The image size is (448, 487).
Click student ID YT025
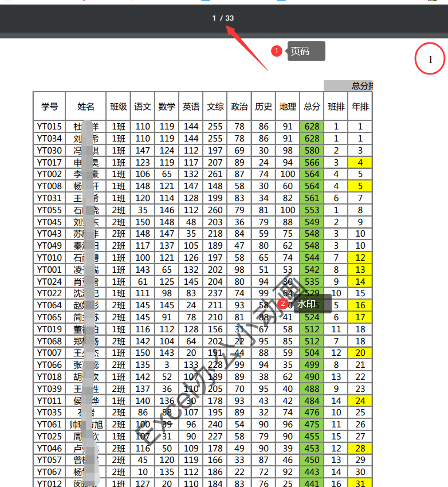(49, 437)
